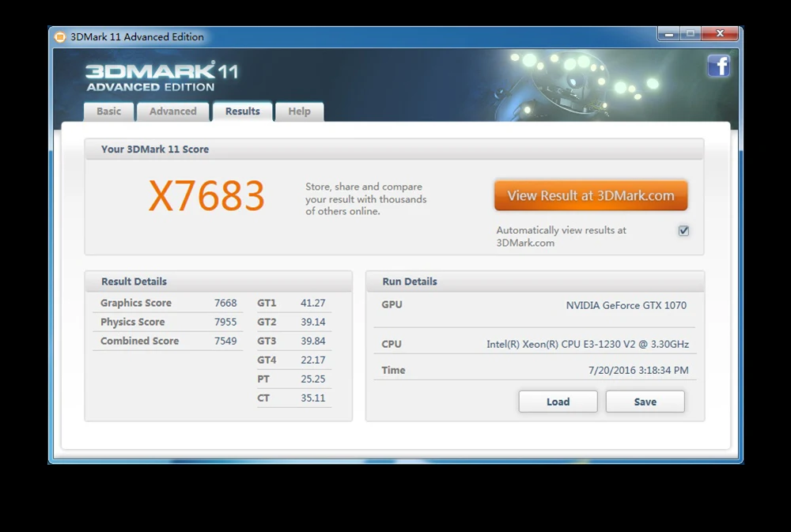
Task: Switch to the Basic tab
Action: 109,111
